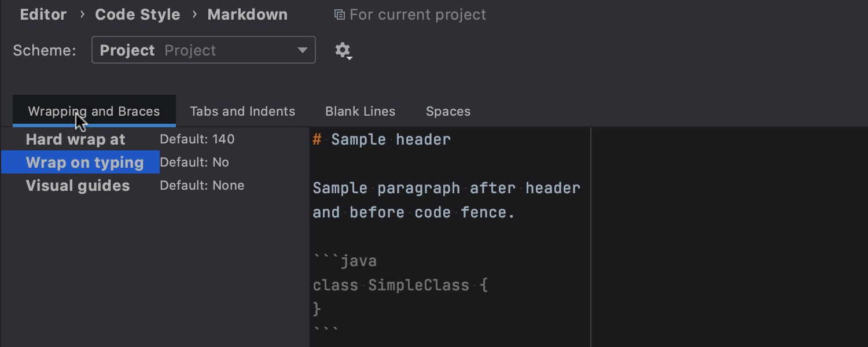Select the Hard wrap at option
Image resolution: width=868 pixels, height=347 pixels.
pos(76,139)
